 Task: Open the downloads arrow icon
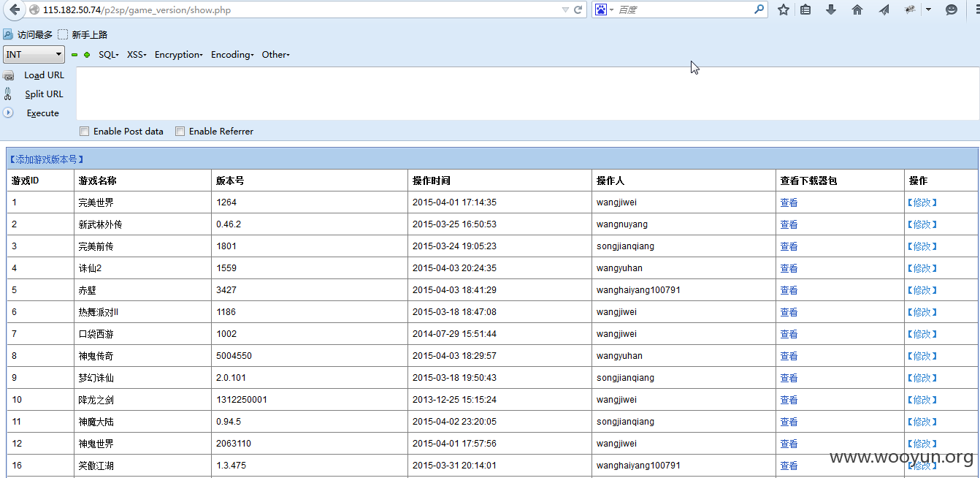[831, 10]
